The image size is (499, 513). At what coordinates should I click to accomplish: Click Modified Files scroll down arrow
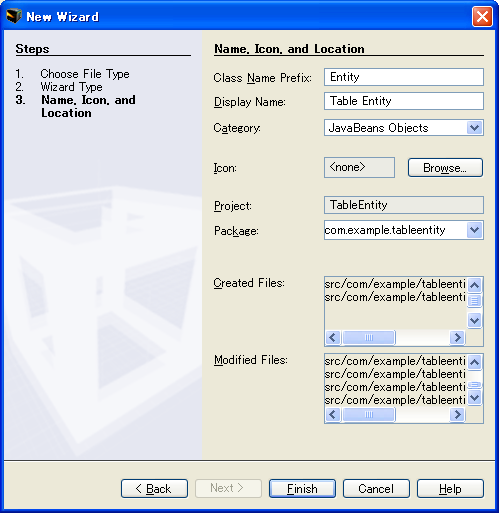click(x=474, y=397)
